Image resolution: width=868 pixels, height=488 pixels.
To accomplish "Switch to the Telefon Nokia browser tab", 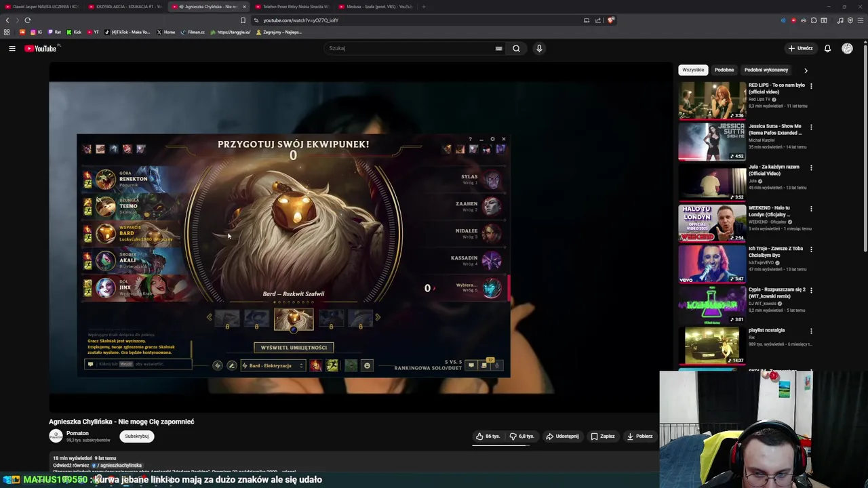I will click(292, 7).
